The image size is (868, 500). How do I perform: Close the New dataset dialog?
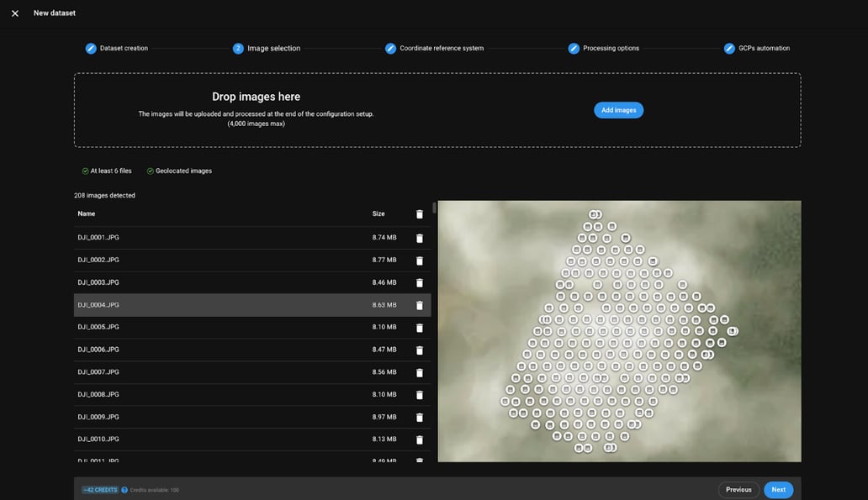(x=15, y=13)
